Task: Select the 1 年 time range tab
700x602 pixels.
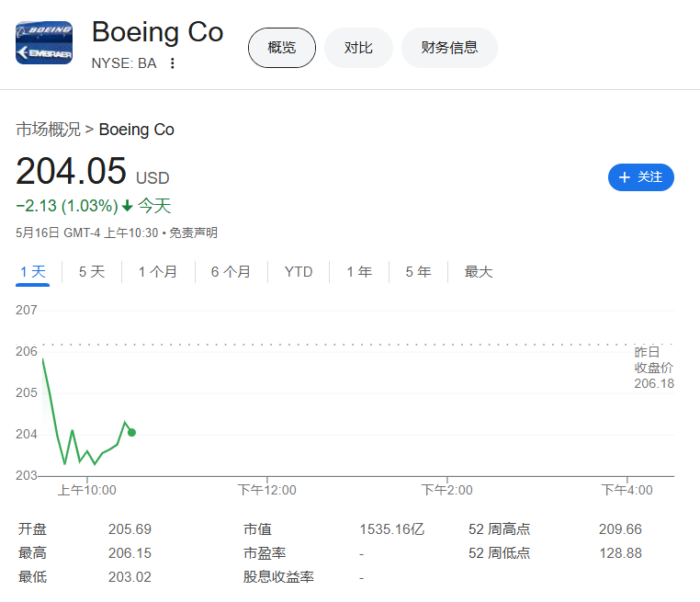Action: click(359, 271)
